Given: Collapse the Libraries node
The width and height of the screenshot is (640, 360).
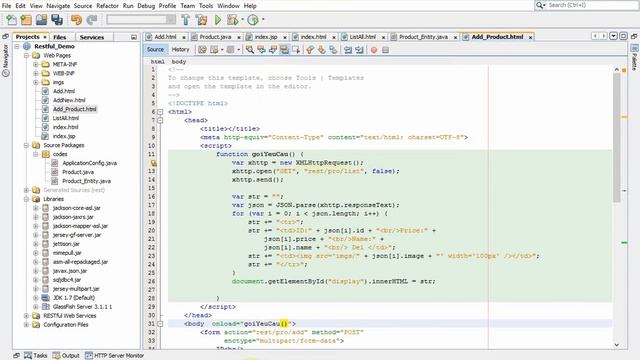Looking at the screenshot, I should pos(26,199).
